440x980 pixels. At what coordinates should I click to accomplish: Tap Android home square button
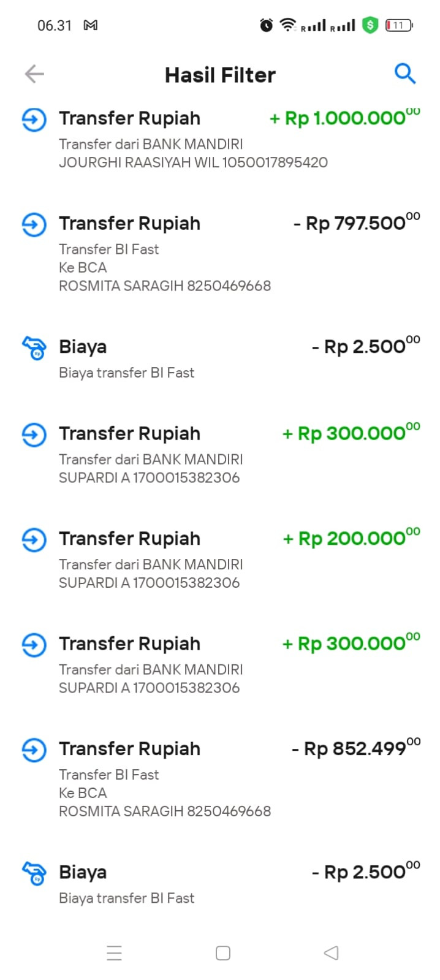coord(223,953)
